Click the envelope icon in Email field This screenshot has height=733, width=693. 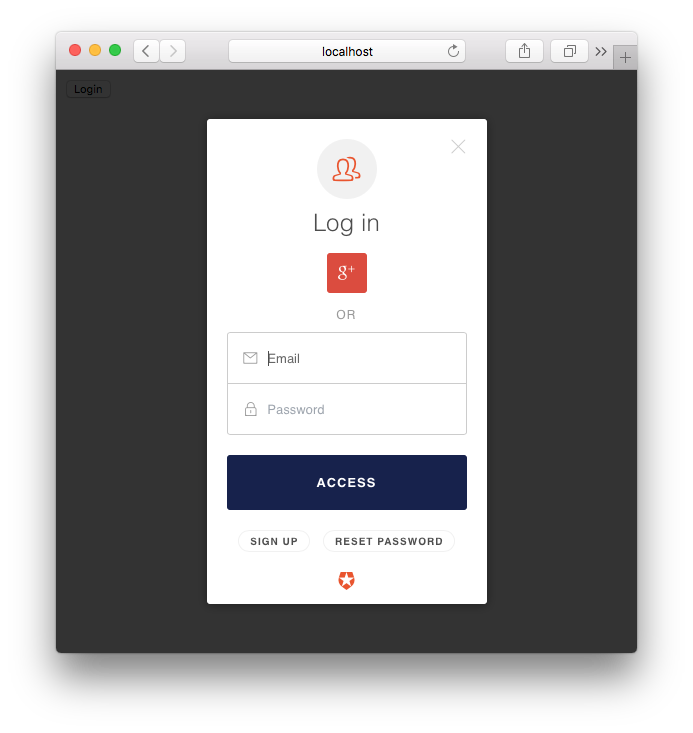point(250,358)
